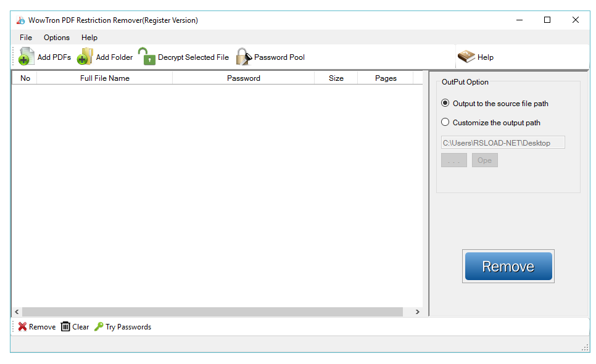Click the Full File Name column header
Image resolution: width=596 pixels, height=364 pixels.
[104, 78]
